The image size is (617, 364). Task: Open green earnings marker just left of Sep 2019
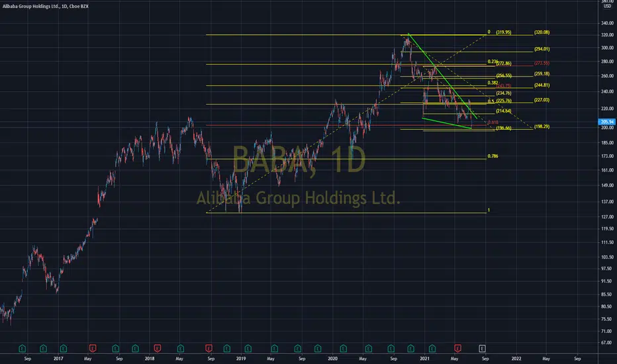(298, 348)
